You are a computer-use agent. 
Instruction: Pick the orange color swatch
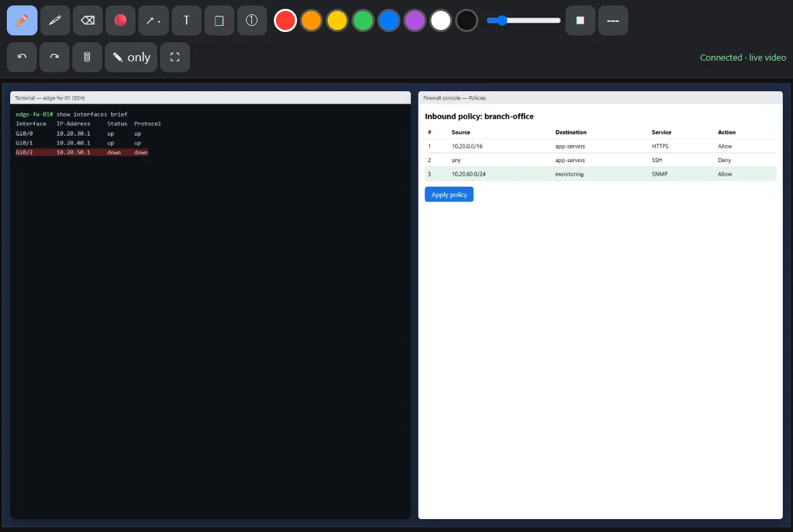pyautogui.click(x=311, y=20)
